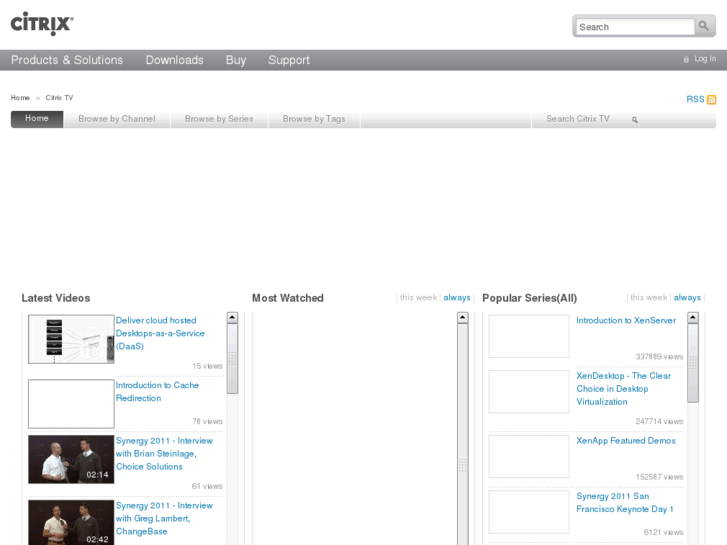Go to Home in the breadcrumb
The image size is (727, 545).
(20, 98)
